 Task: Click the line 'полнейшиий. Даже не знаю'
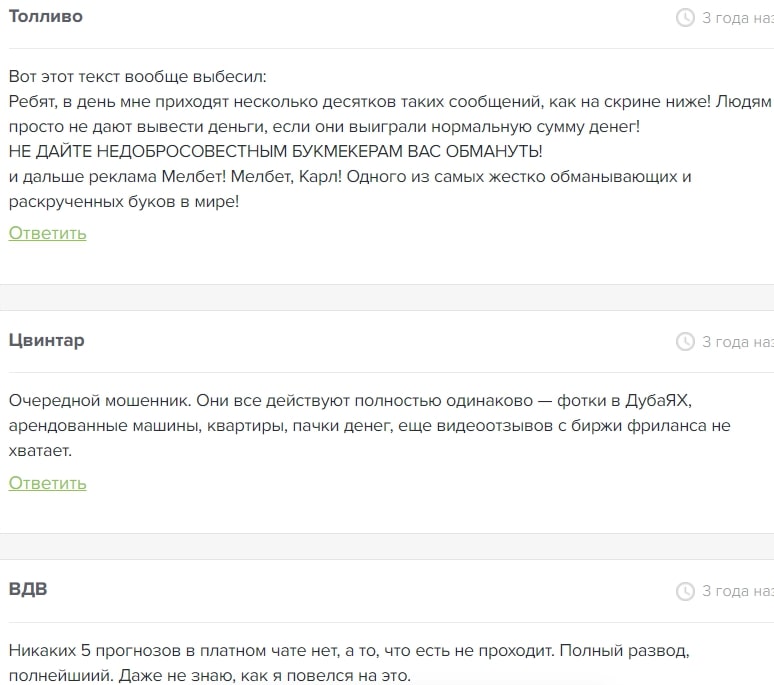pos(210,675)
